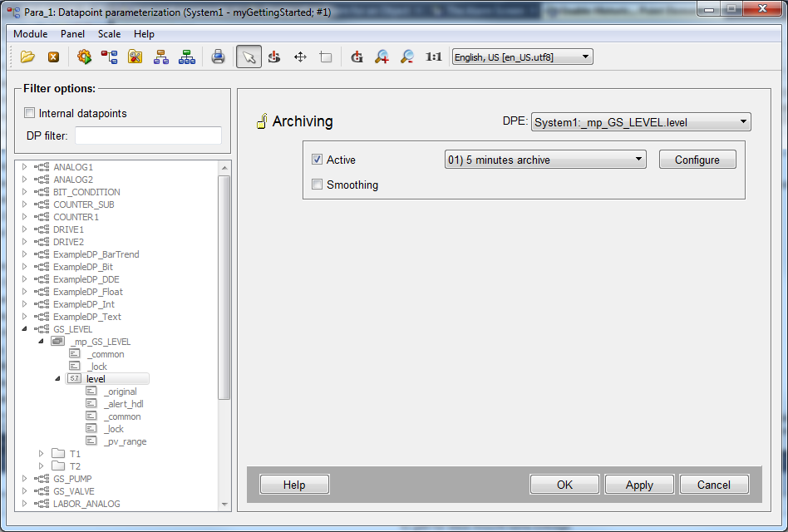788x532 pixels.
Task: Click the T2 folder icon
Action: pos(58,465)
